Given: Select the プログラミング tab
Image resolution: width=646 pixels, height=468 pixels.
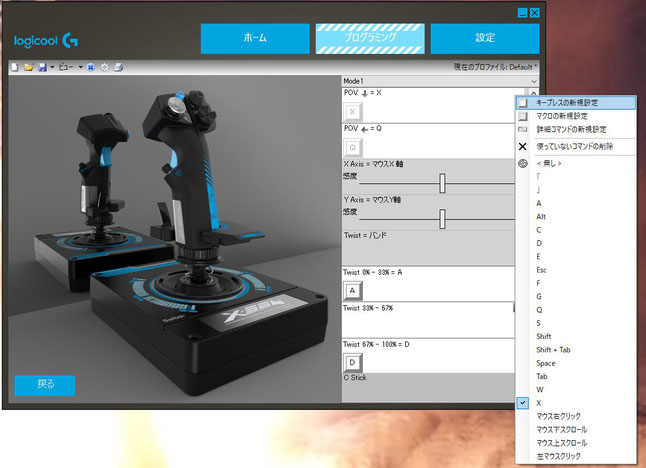Looking at the screenshot, I should [370, 39].
